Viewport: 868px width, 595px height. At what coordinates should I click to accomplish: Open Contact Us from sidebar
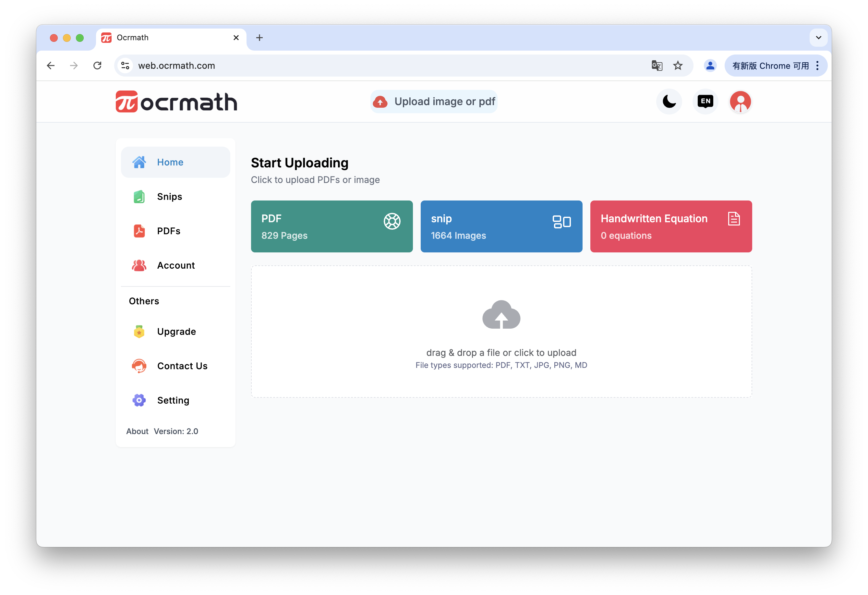point(182,366)
